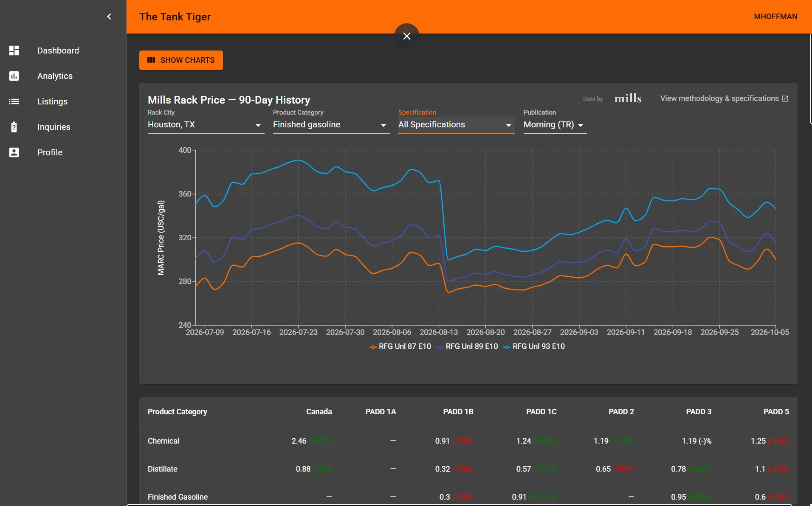
Task: Click the Listings list icon
Action: click(x=14, y=101)
